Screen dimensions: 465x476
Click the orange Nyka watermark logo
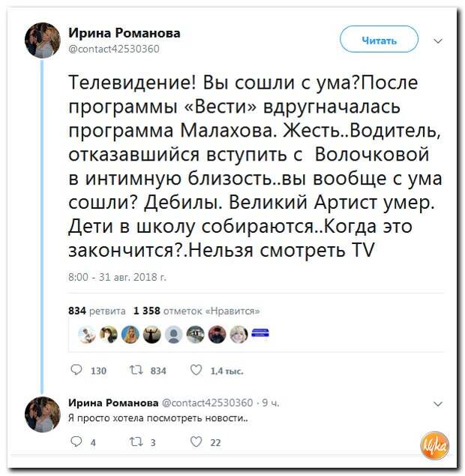[434, 446]
